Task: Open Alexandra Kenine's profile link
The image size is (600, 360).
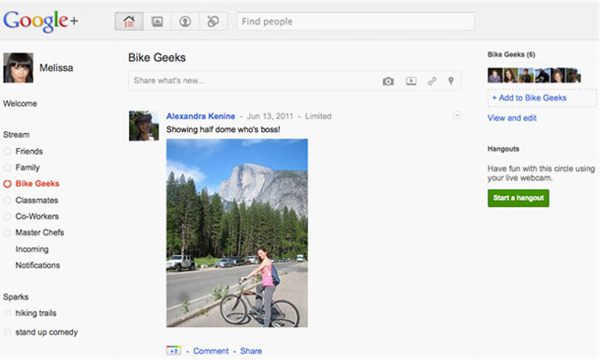Action: [x=201, y=116]
